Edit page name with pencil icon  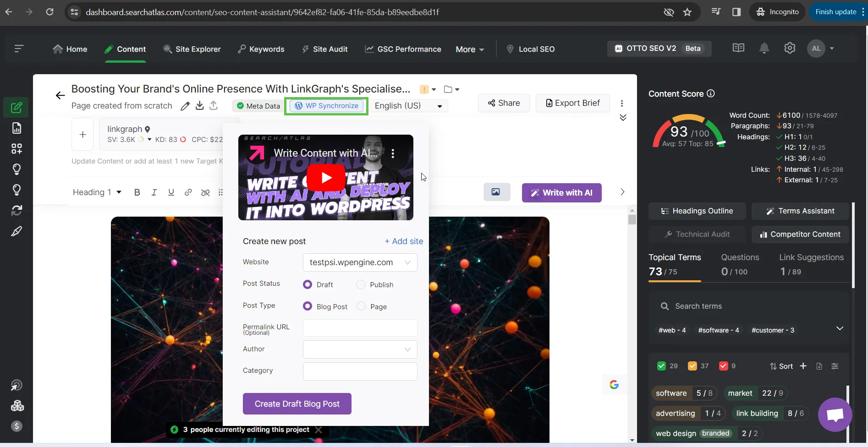[185, 106]
